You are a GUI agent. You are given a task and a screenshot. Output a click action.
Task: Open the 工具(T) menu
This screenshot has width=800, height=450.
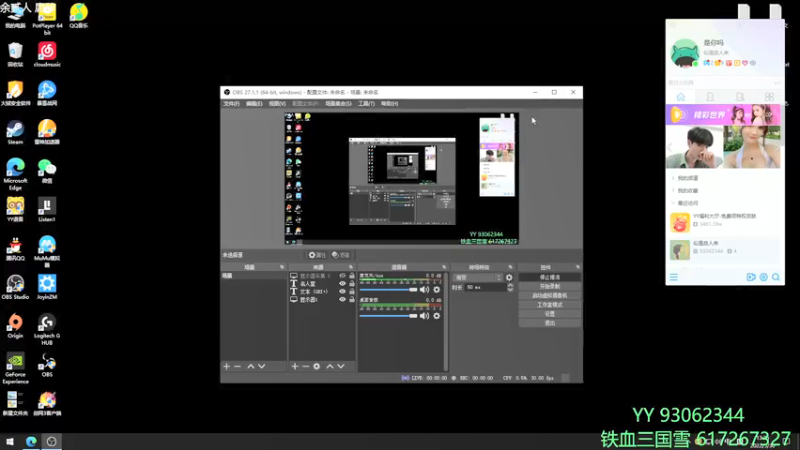click(x=366, y=104)
